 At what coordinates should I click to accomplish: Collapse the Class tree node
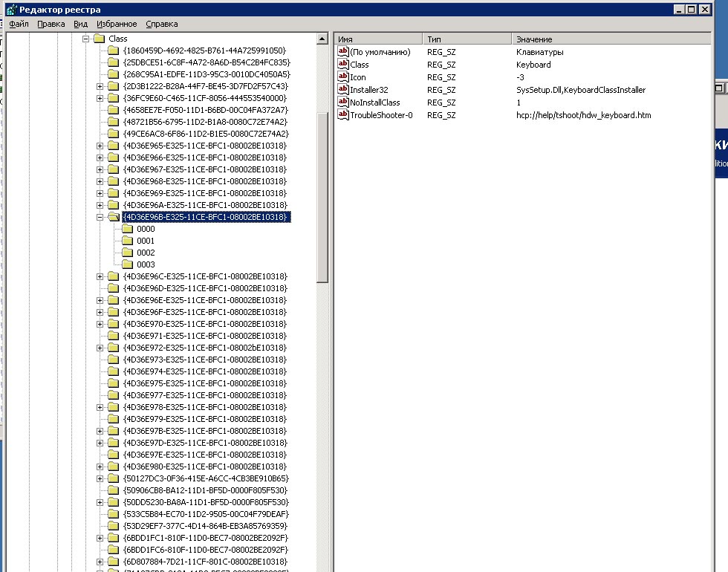[x=86, y=39]
